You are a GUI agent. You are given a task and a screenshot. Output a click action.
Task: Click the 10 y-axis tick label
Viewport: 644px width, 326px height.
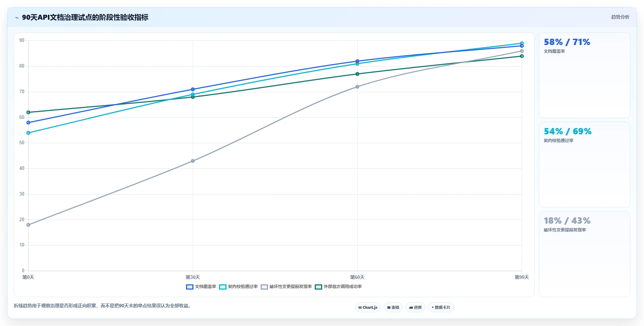click(x=22, y=245)
